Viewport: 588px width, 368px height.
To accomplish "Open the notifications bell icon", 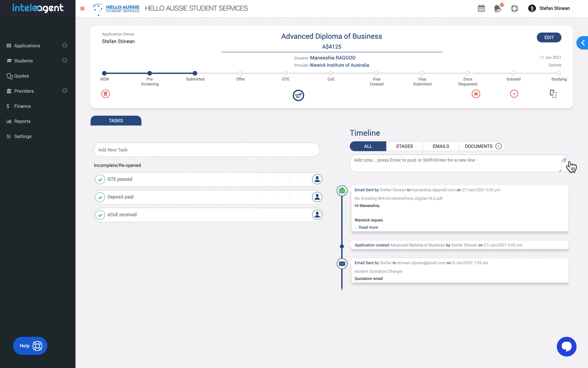I will pyautogui.click(x=498, y=8).
